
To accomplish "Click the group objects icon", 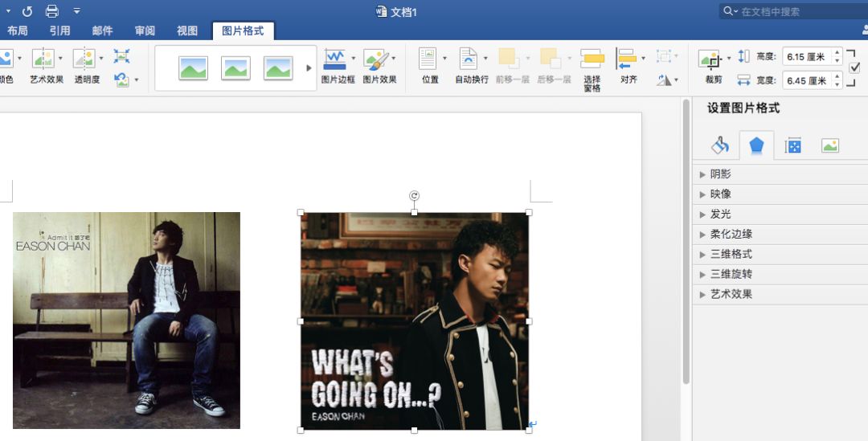I will click(663, 56).
